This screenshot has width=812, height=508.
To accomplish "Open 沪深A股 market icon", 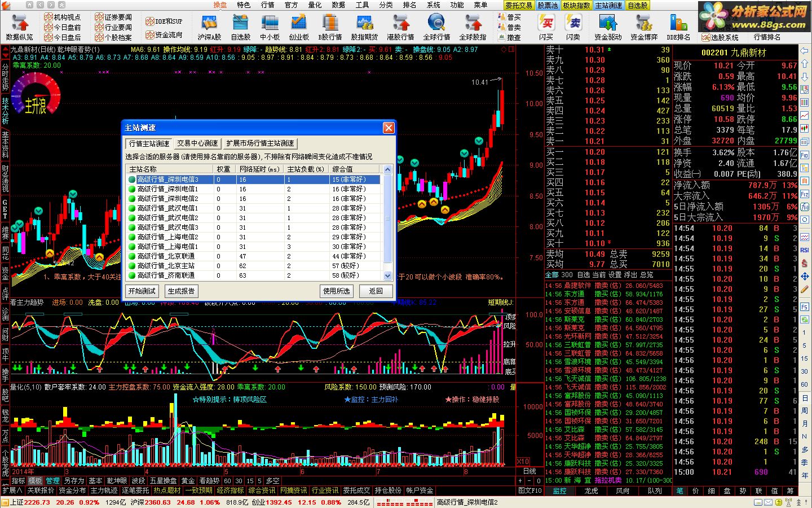I will click(x=209, y=27).
